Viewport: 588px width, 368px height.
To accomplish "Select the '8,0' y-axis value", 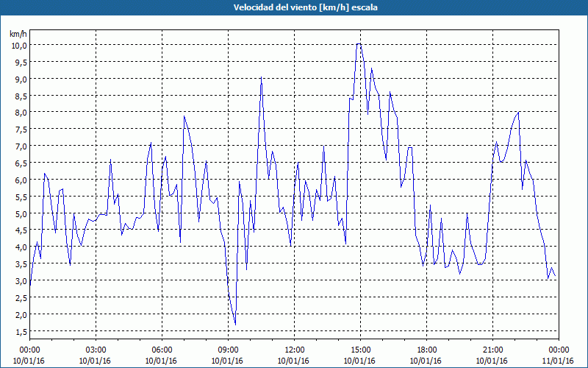I will (x=21, y=113).
